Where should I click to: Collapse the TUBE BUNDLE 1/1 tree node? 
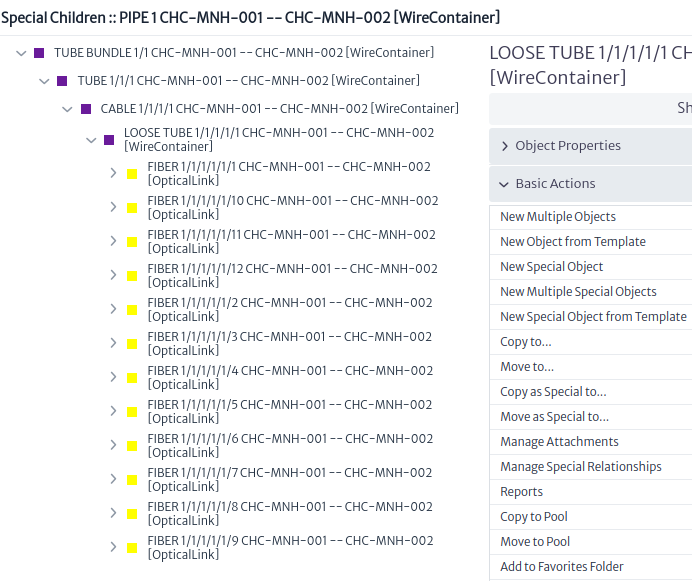(x=21, y=53)
